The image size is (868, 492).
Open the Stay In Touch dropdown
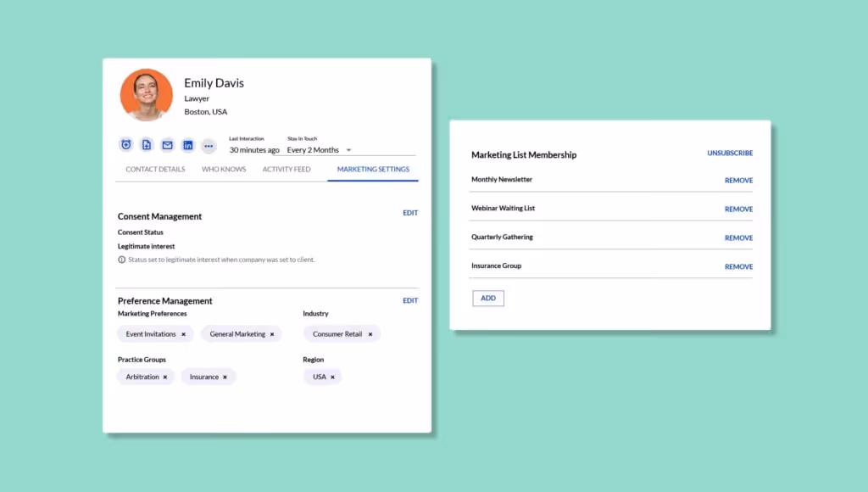[320, 149]
